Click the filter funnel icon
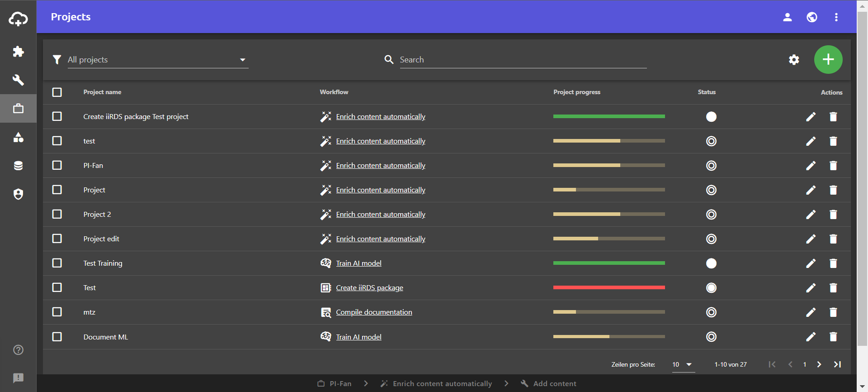 [57, 60]
